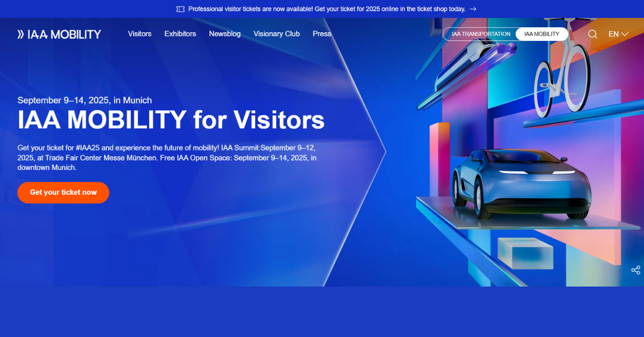Expand the EN language dropdown
This screenshot has height=337, width=644.
[x=618, y=34]
